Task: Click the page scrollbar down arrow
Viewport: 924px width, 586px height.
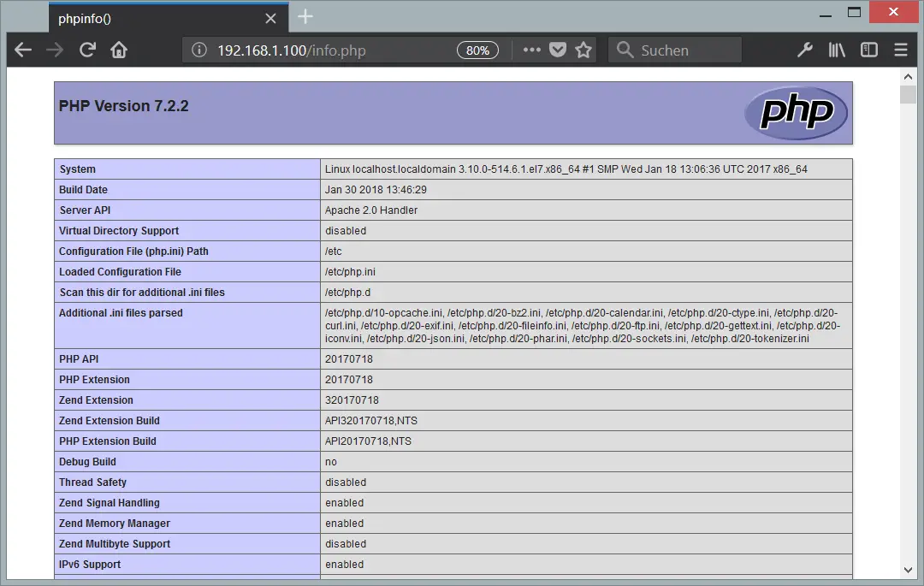Action: [908, 570]
